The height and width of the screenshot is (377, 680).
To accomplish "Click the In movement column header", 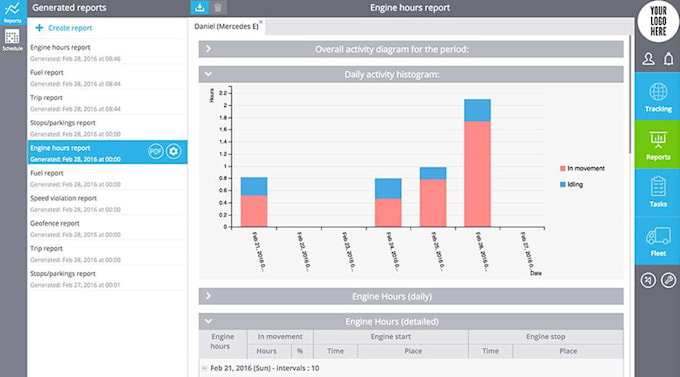I will (x=280, y=337).
